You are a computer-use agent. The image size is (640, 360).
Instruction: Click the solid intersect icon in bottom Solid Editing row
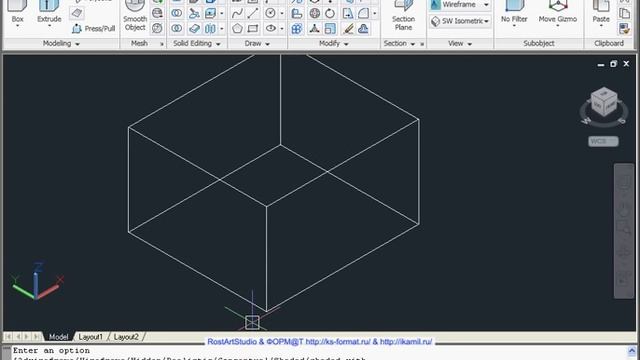[177, 29]
